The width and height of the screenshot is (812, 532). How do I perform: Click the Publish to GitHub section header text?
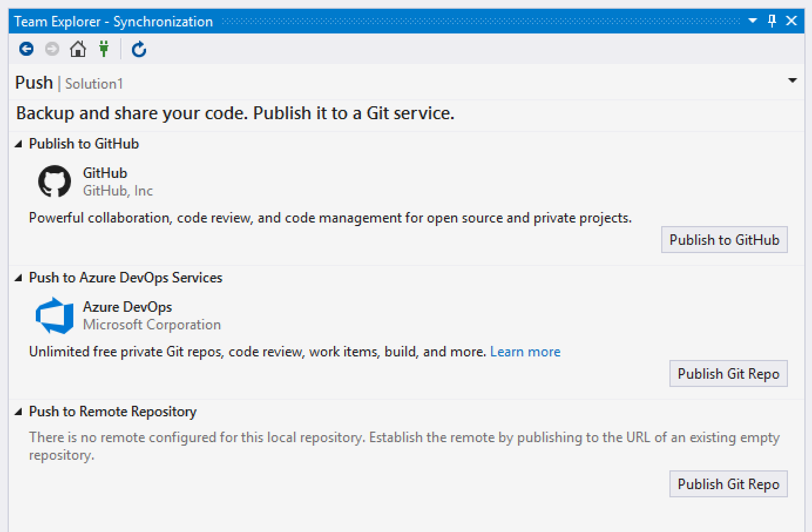click(84, 144)
